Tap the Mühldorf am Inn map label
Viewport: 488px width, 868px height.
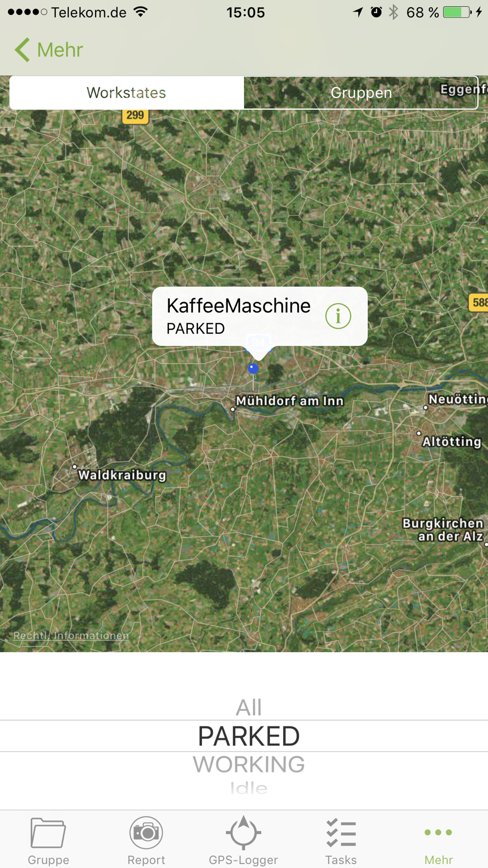click(x=290, y=401)
